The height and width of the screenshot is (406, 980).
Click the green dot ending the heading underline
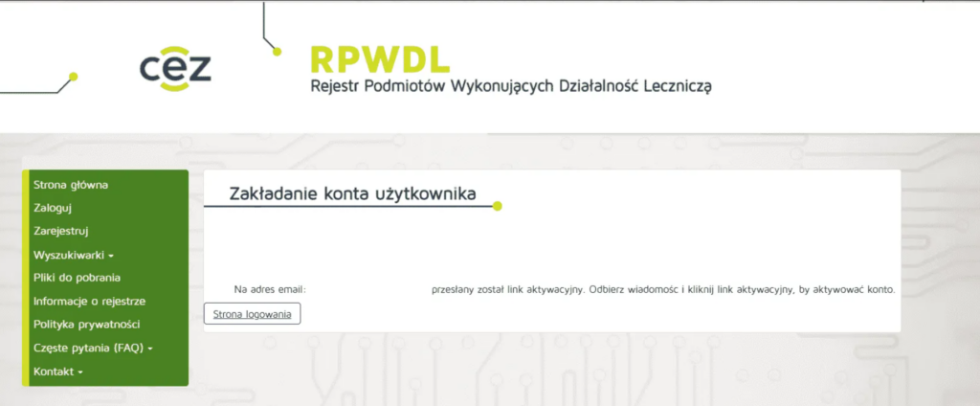coord(497,205)
